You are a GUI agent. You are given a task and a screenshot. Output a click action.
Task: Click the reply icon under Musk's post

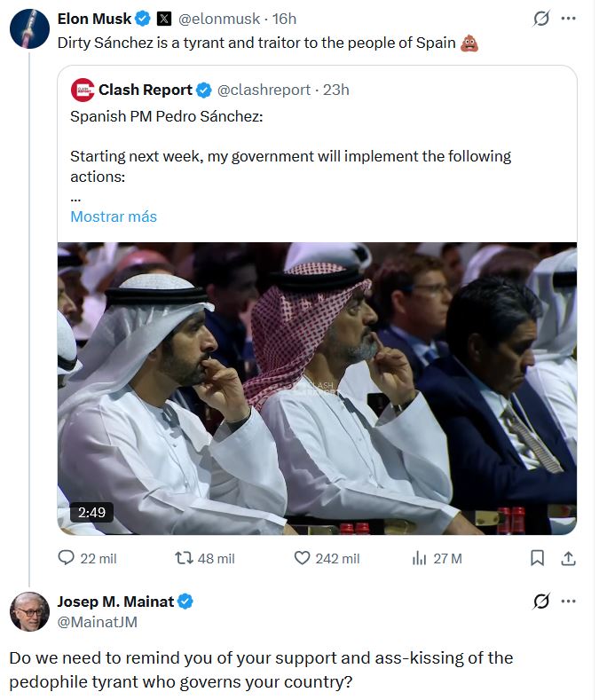click(67, 558)
